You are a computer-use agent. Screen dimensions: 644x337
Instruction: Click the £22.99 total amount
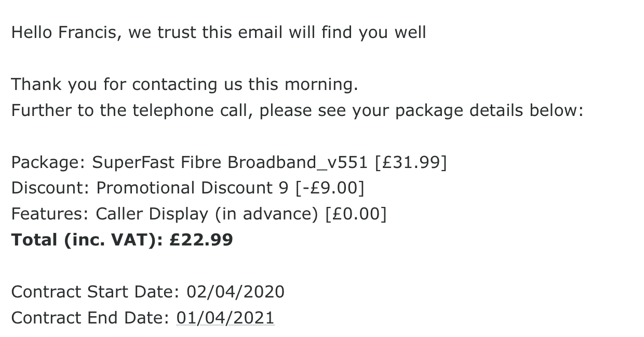click(202, 240)
